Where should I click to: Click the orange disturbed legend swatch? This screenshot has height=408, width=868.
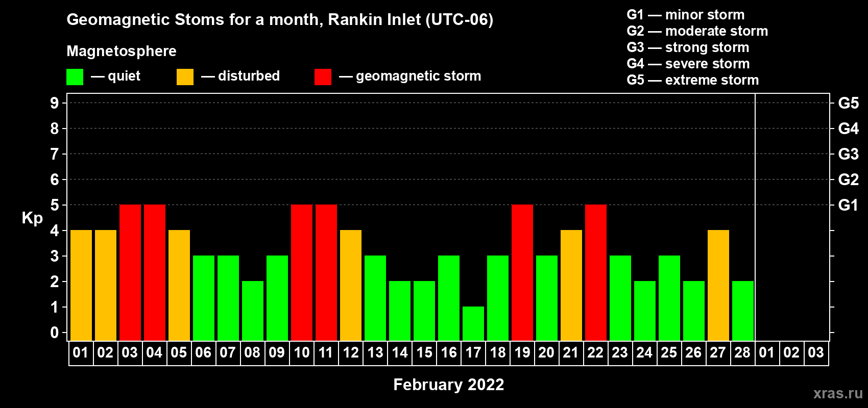click(x=185, y=77)
